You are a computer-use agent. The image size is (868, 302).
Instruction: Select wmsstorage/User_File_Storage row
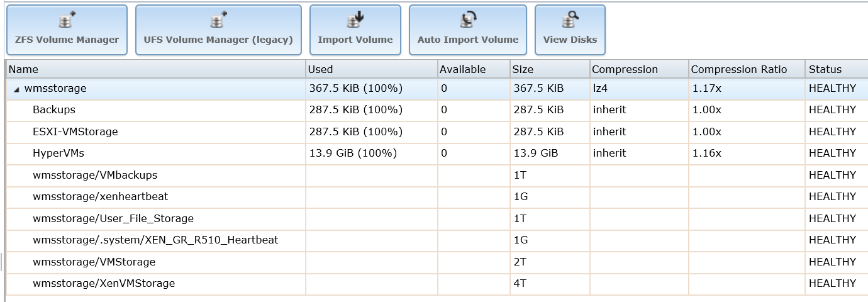click(437, 219)
